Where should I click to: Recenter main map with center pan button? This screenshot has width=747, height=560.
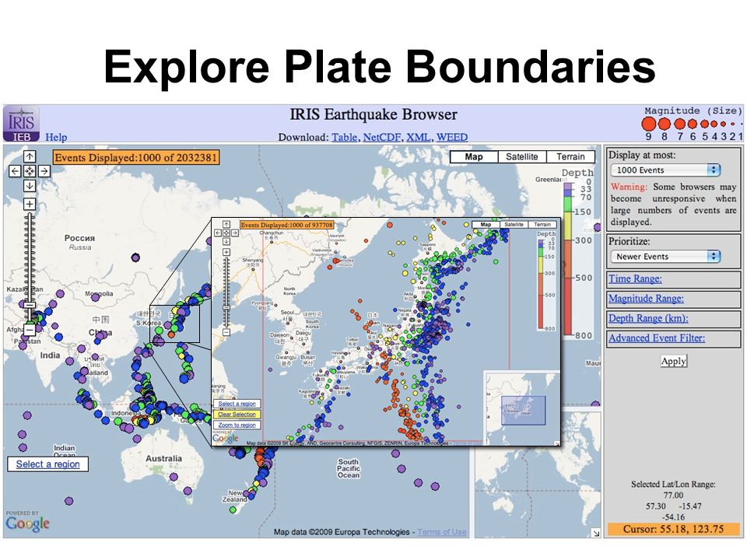[x=30, y=171]
